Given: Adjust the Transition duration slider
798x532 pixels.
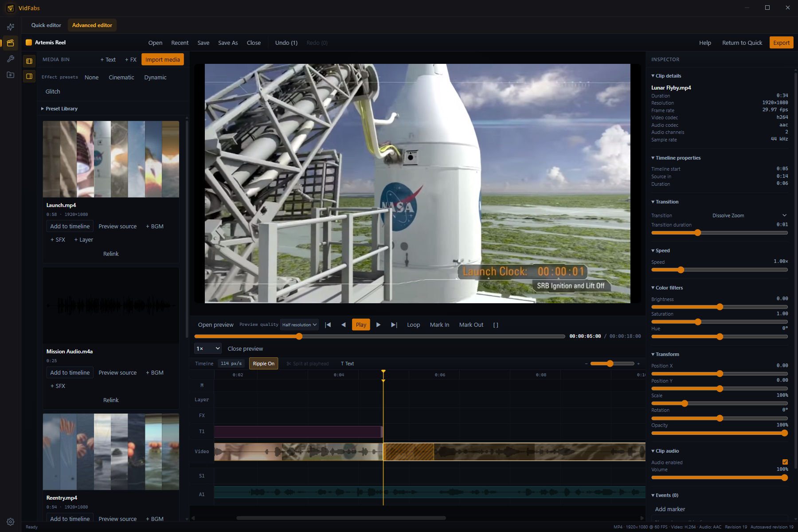Looking at the screenshot, I should [720, 233].
